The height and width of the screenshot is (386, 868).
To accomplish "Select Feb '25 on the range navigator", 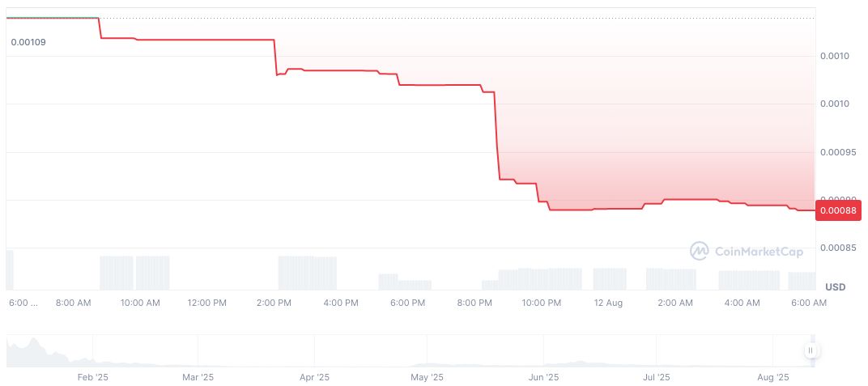I will pos(92,377).
